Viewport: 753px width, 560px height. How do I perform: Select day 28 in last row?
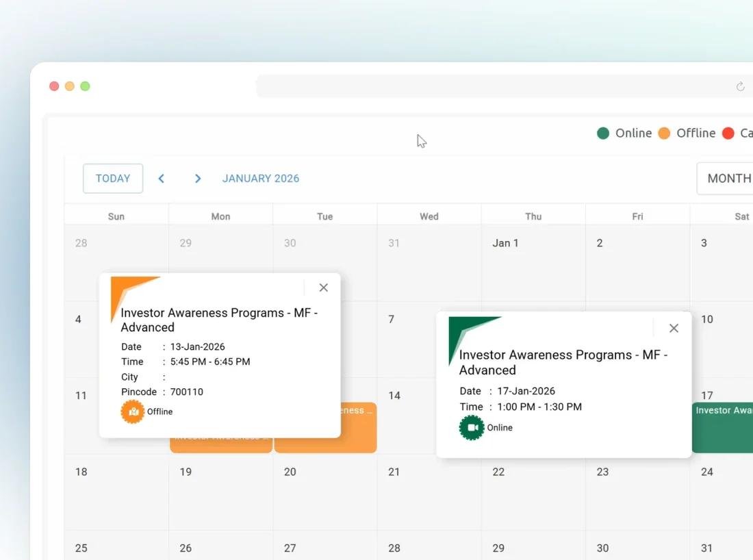click(x=429, y=546)
